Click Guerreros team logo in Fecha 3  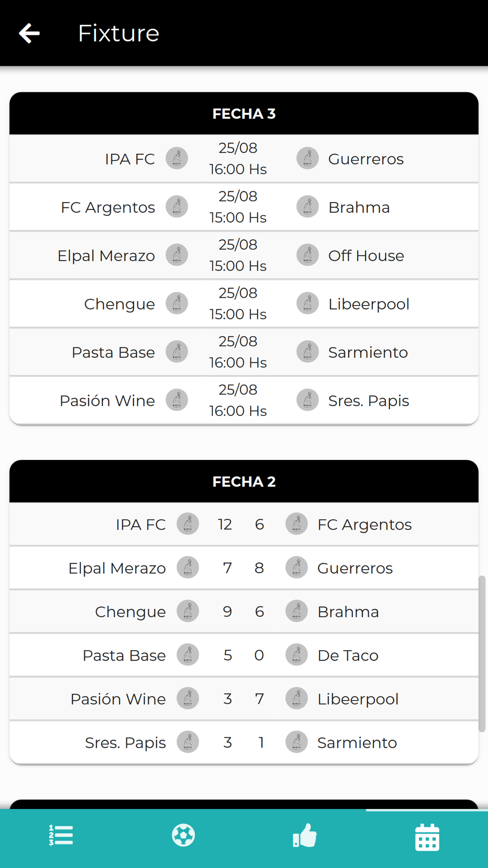point(307,159)
